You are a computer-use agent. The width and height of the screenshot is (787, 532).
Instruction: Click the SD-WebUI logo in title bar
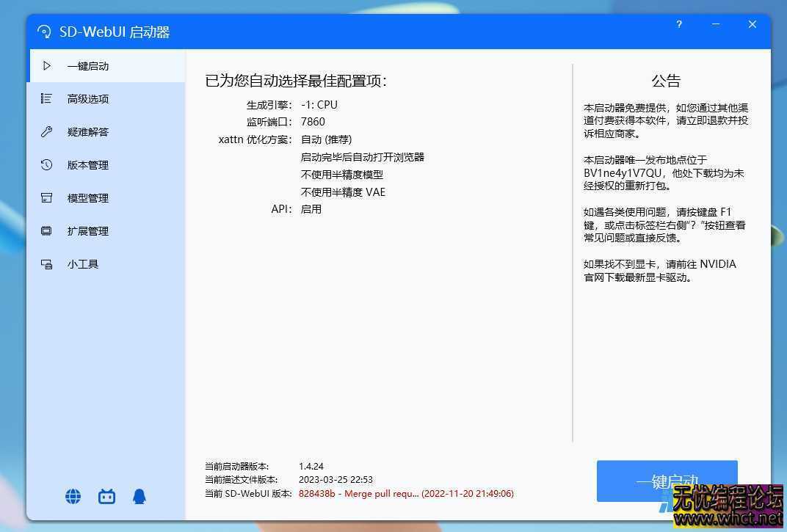pyautogui.click(x=44, y=32)
